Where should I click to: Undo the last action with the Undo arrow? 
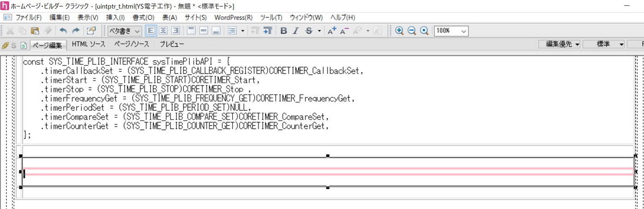(x=63, y=31)
